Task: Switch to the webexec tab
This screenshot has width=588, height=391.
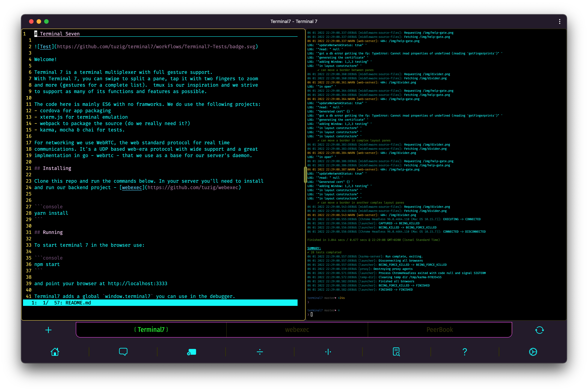Action: pyautogui.click(x=297, y=330)
